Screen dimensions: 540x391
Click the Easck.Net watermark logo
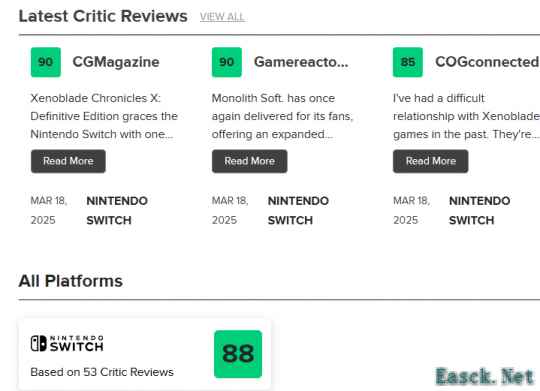click(x=485, y=376)
